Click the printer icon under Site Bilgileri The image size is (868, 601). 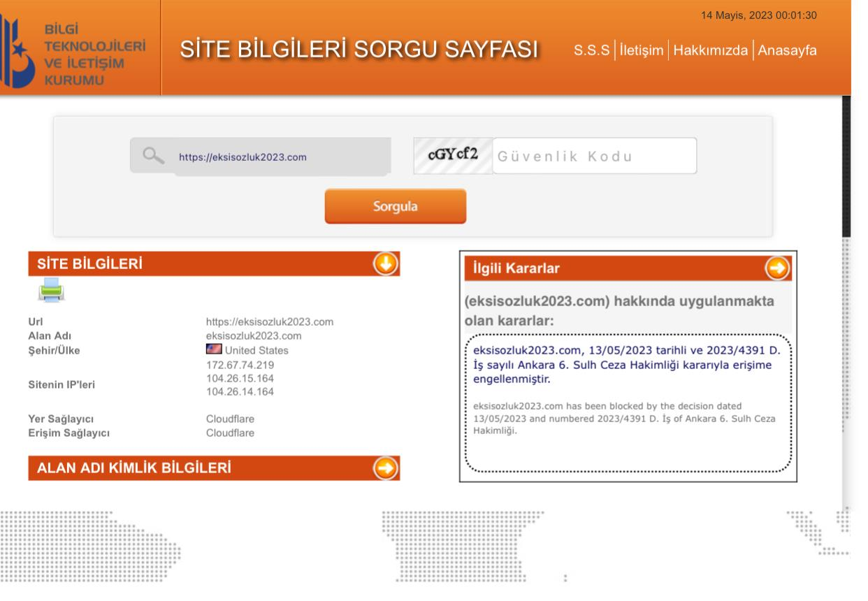pos(51,290)
